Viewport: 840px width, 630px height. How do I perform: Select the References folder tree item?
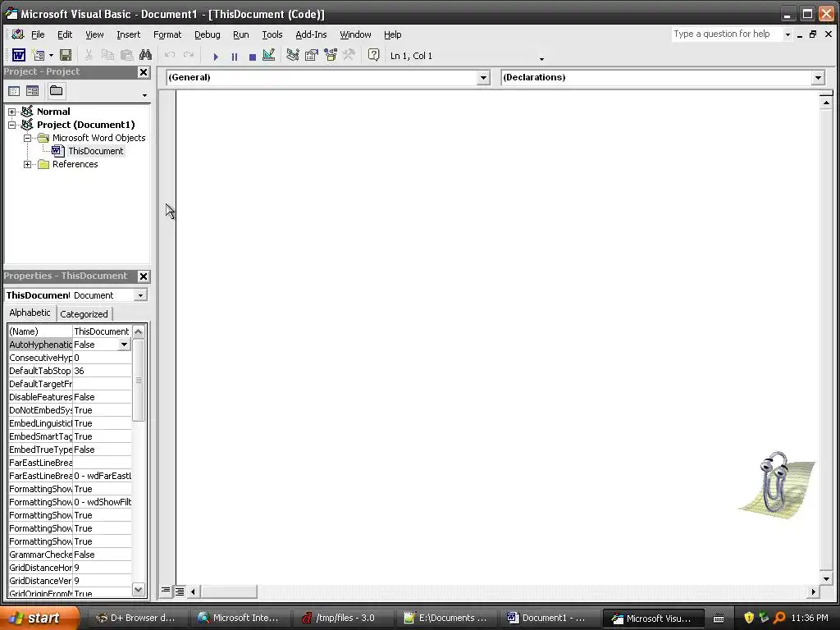pyautogui.click(x=75, y=164)
